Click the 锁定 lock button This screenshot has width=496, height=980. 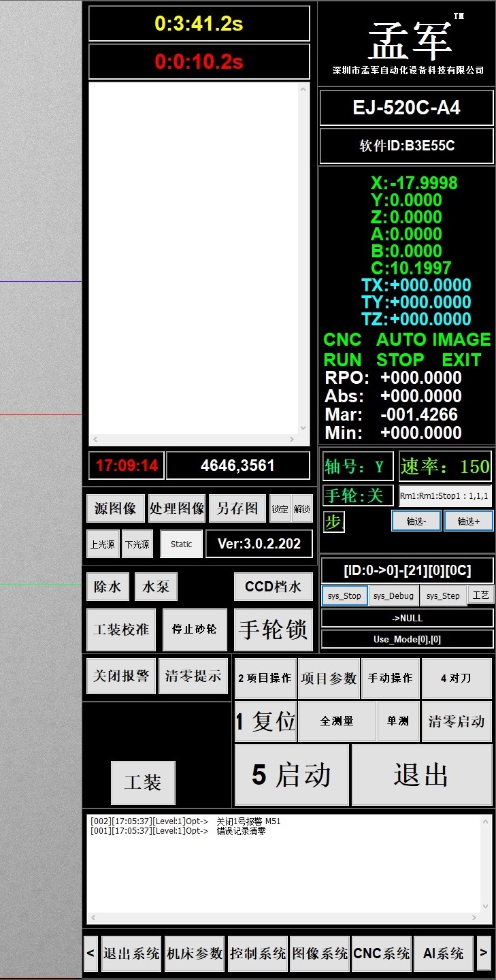280,509
